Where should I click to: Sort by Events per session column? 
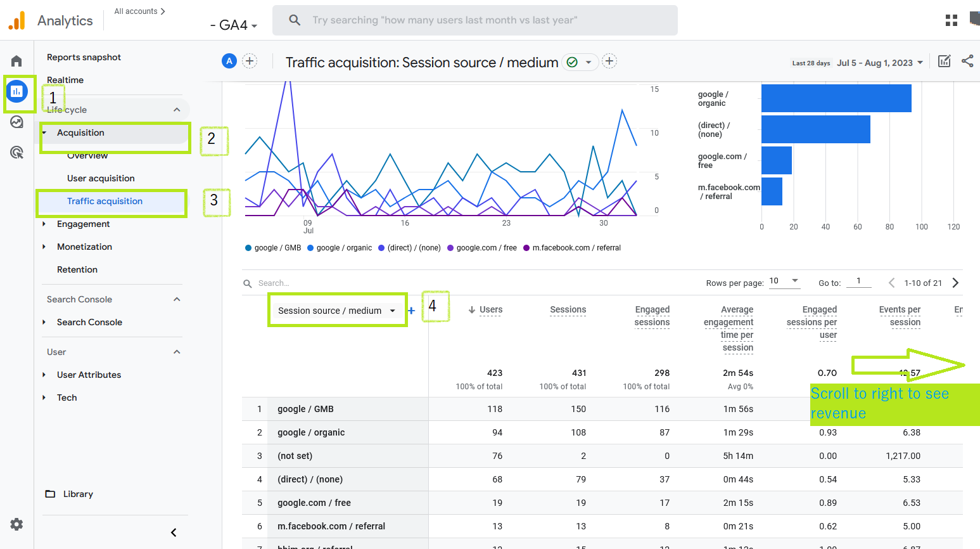click(x=900, y=316)
